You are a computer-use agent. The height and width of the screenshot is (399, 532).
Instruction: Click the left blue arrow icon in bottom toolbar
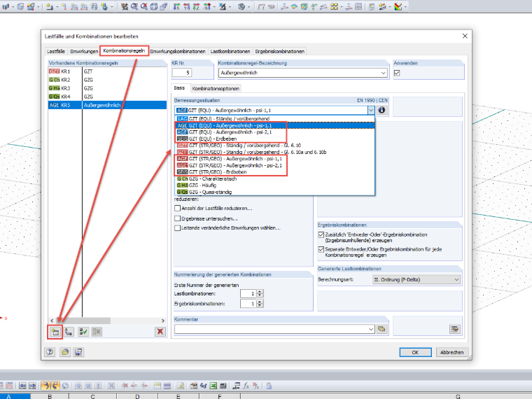pos(22,386)
